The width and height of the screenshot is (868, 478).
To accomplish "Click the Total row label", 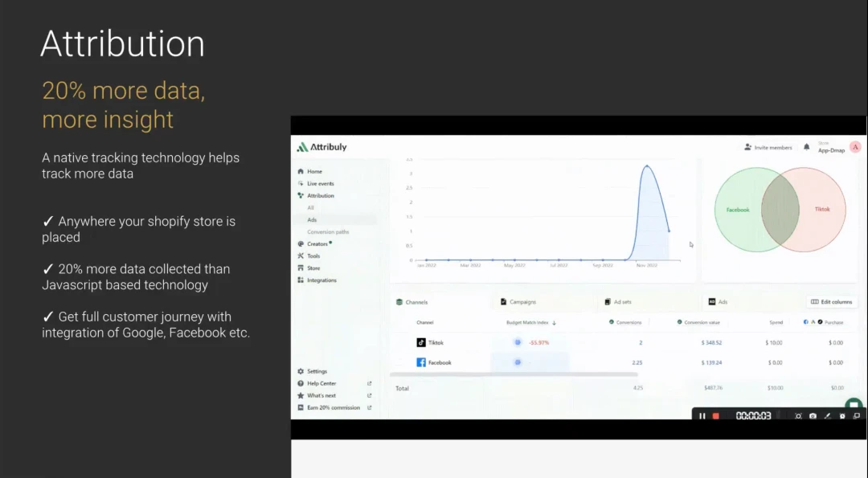I will (402, 388).
